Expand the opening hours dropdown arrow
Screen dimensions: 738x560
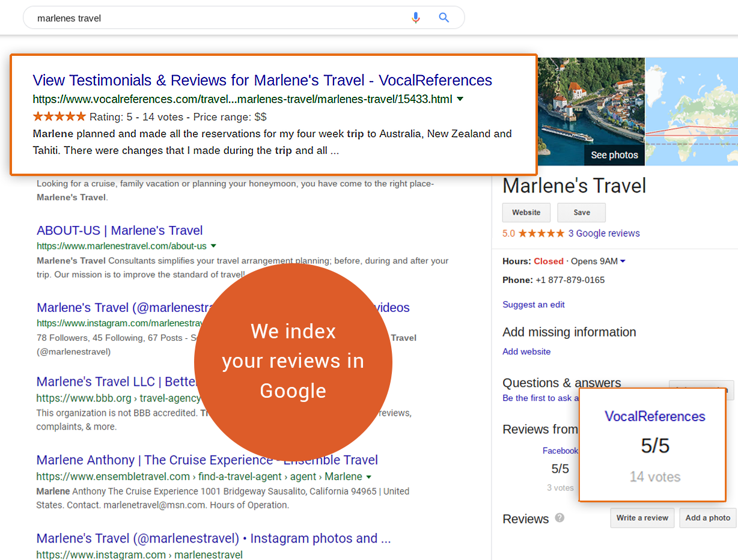pos(623,261)
